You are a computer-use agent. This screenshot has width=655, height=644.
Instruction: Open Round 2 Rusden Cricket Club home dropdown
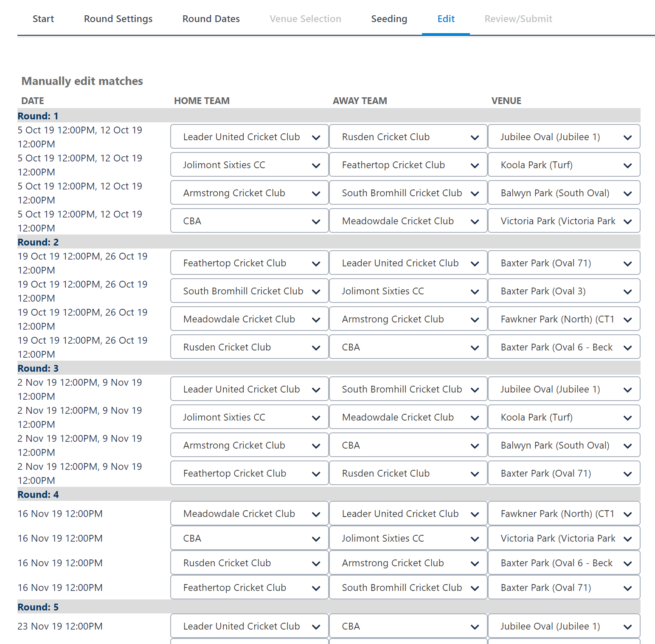coord(250,347)
